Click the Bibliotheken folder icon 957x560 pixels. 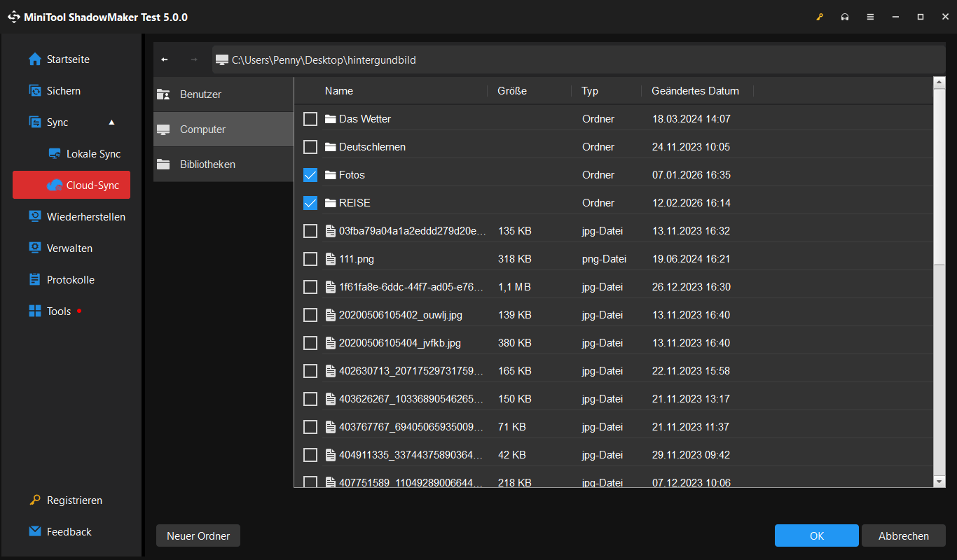(163, 164)
